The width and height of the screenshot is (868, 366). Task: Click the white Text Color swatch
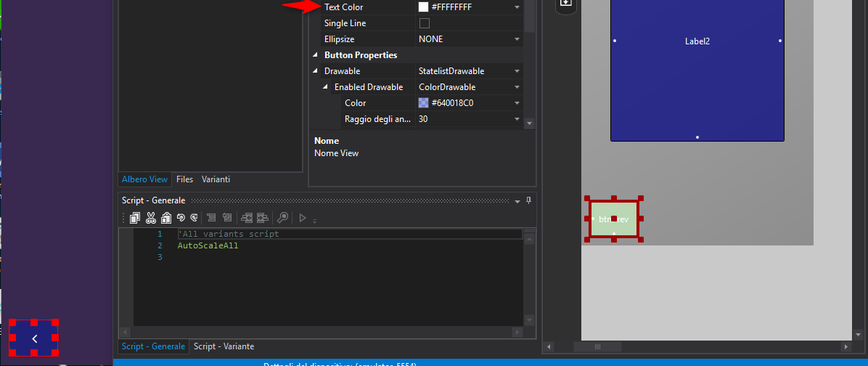[x=424, y=7]
